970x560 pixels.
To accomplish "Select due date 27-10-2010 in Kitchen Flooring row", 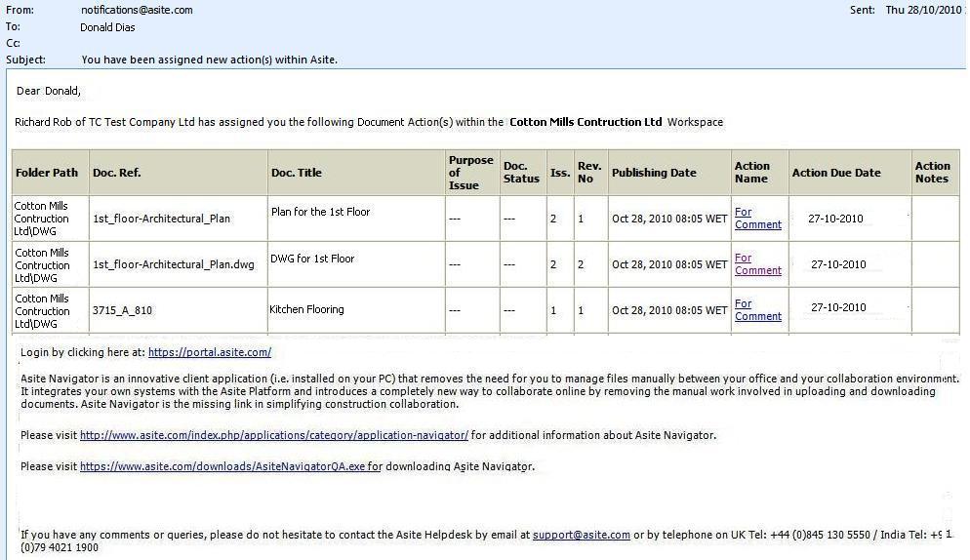I will tap(838, 307).
